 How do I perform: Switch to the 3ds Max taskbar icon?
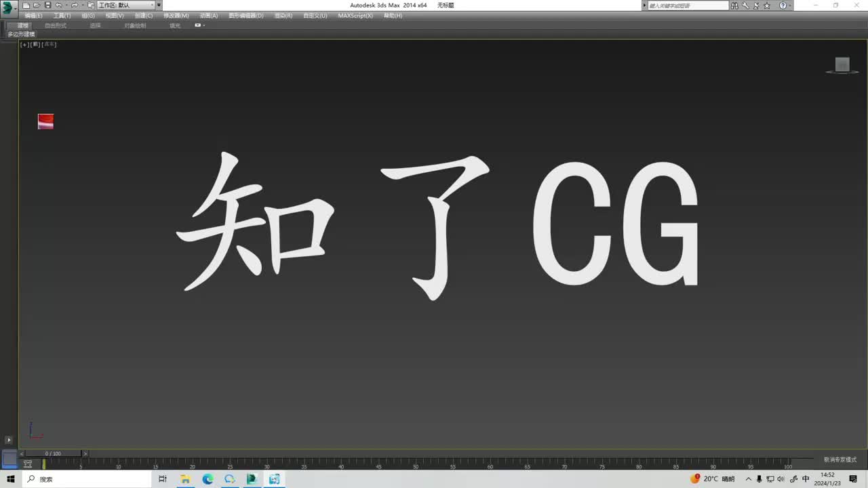pos(252,479)
